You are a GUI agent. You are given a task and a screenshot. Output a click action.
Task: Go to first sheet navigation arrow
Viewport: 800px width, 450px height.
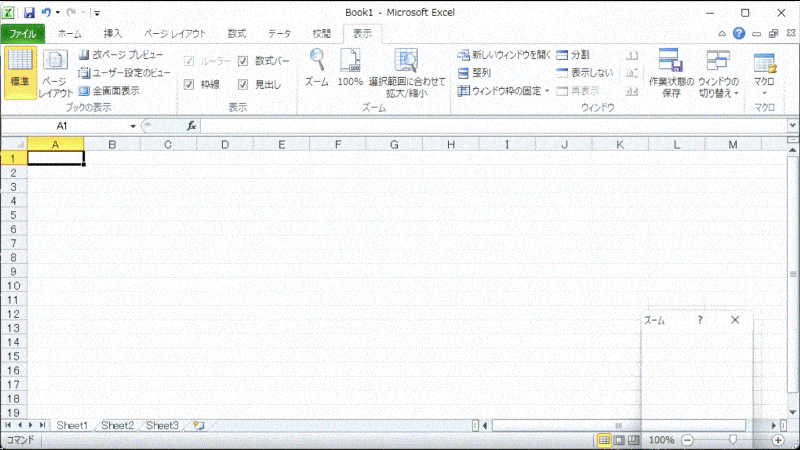click(x=8, y=424)
